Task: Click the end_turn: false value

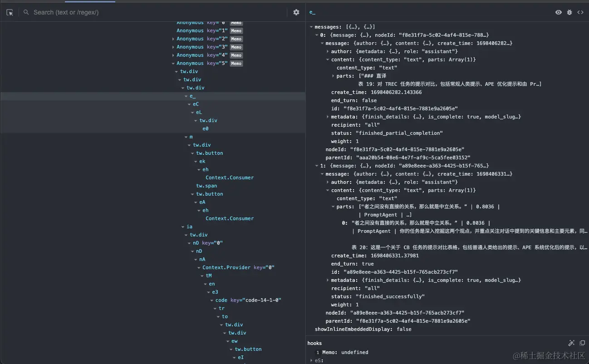Action: point(369,101)
